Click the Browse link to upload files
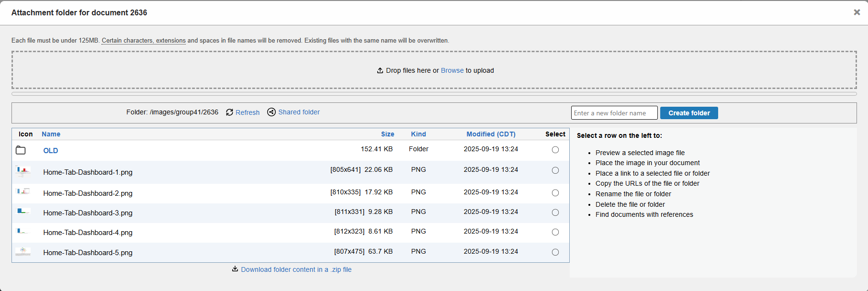 tap(452, 70)
